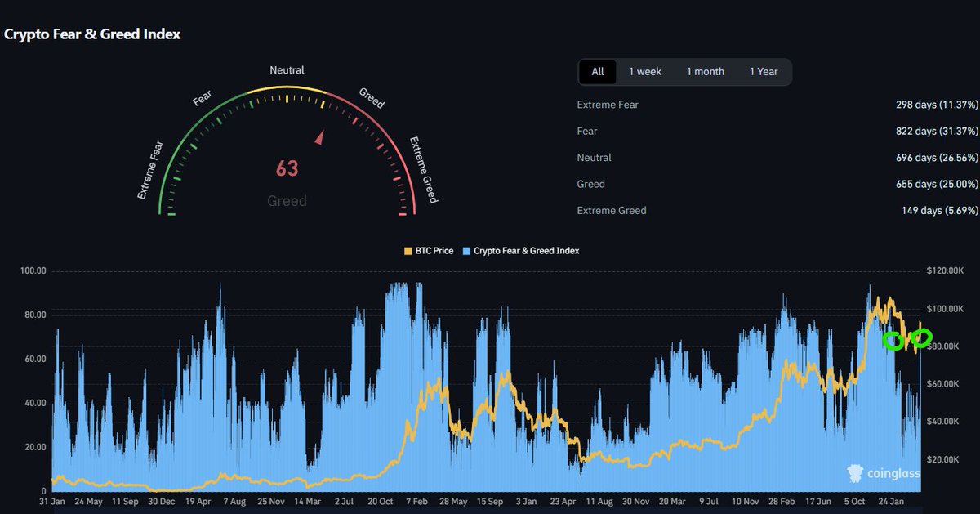Click the $100.00K right axis label

click(947, 308)
